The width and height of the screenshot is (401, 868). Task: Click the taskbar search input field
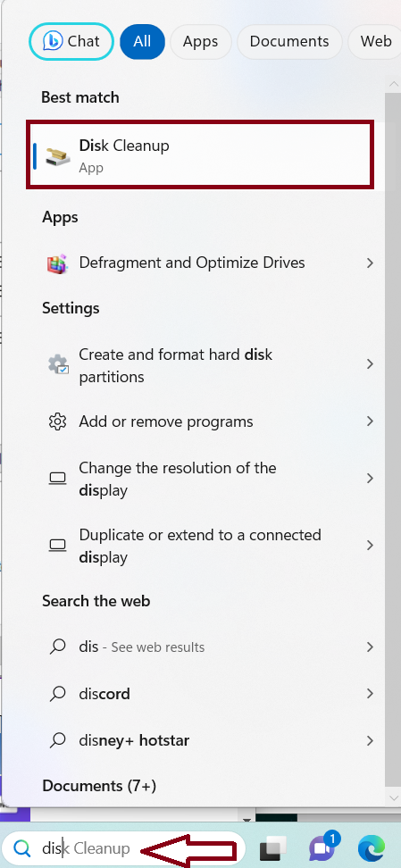[x=123, y=848]
